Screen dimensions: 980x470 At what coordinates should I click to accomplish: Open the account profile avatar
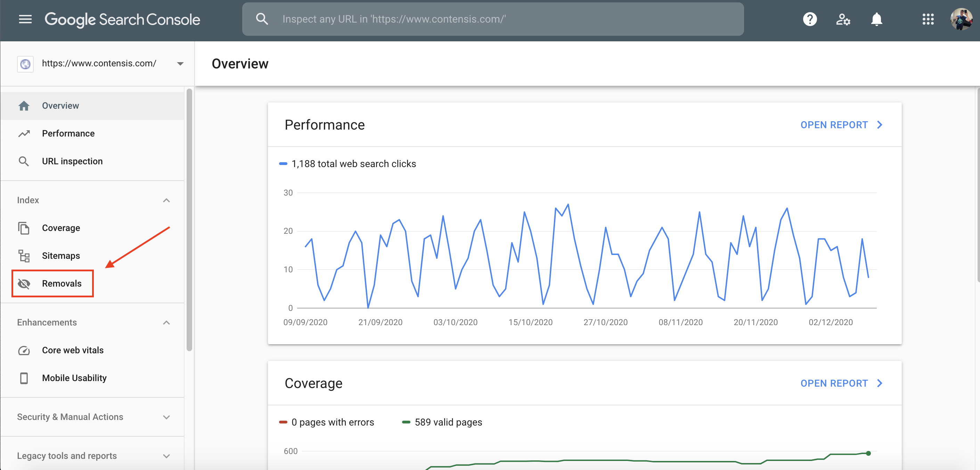(x=961, y=19)
